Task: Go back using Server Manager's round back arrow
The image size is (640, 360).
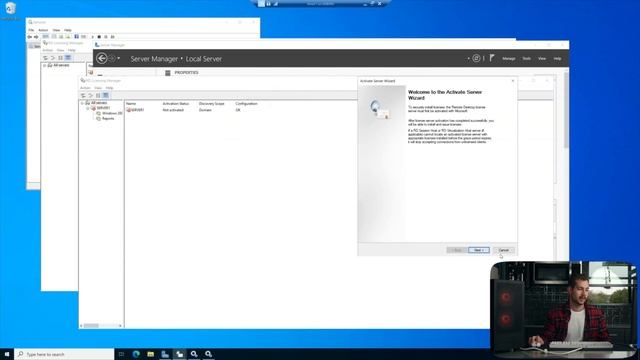Action: [x=102, y=58]
